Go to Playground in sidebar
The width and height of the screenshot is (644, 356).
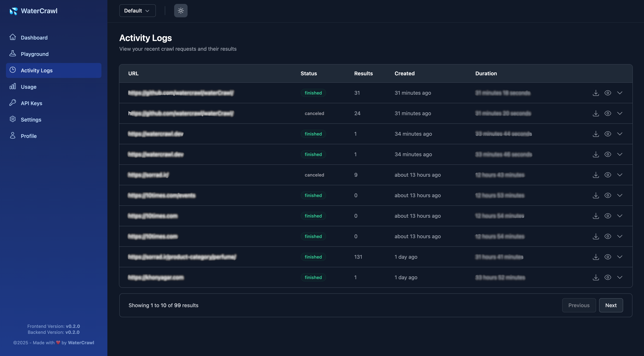[x=35, y=54]
